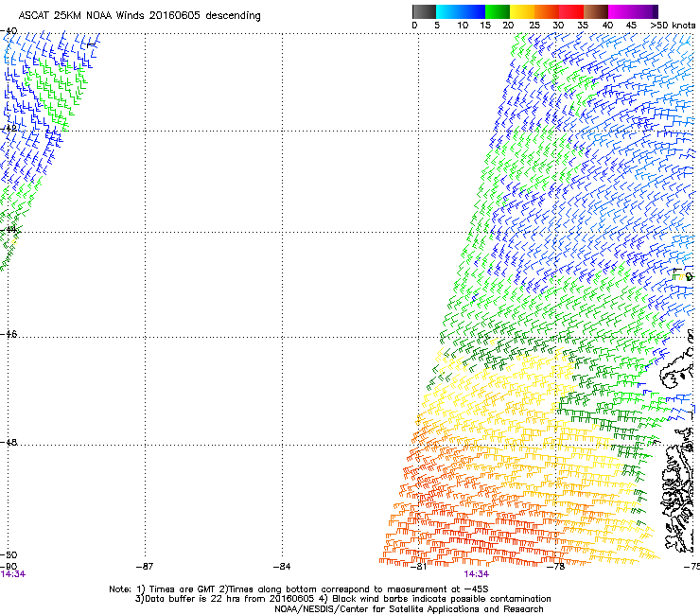700x615 pixels.
Task: Select the "35" label on wind scale
Action: (583, 26)
